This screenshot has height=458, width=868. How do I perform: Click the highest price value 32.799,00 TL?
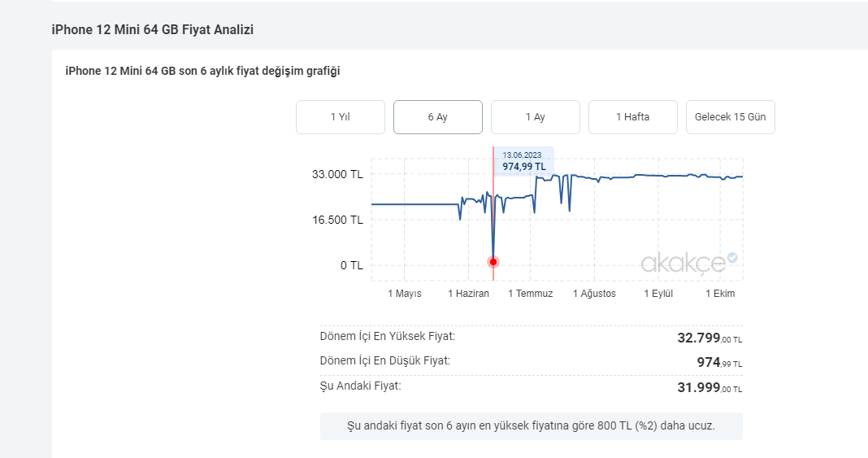coord(709,338)
